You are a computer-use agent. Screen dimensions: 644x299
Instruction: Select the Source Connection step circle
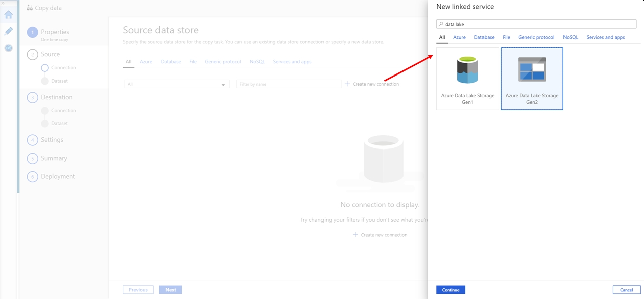click(x=45, y=67)
